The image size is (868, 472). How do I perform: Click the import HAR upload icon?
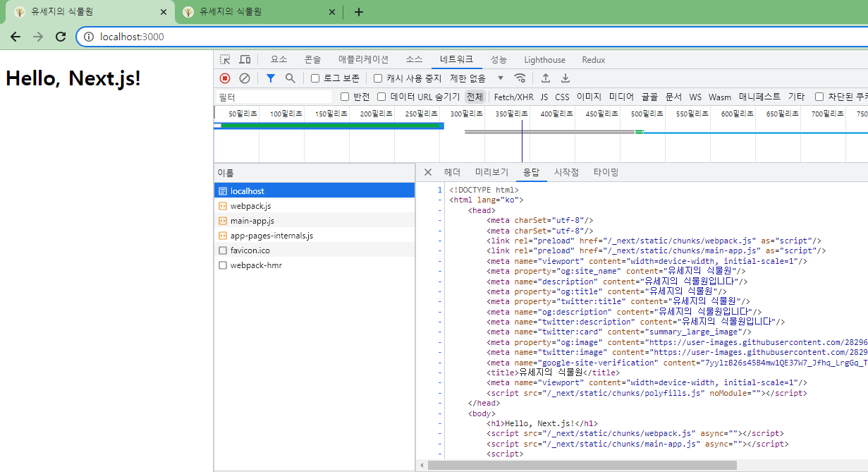(546, 78)
